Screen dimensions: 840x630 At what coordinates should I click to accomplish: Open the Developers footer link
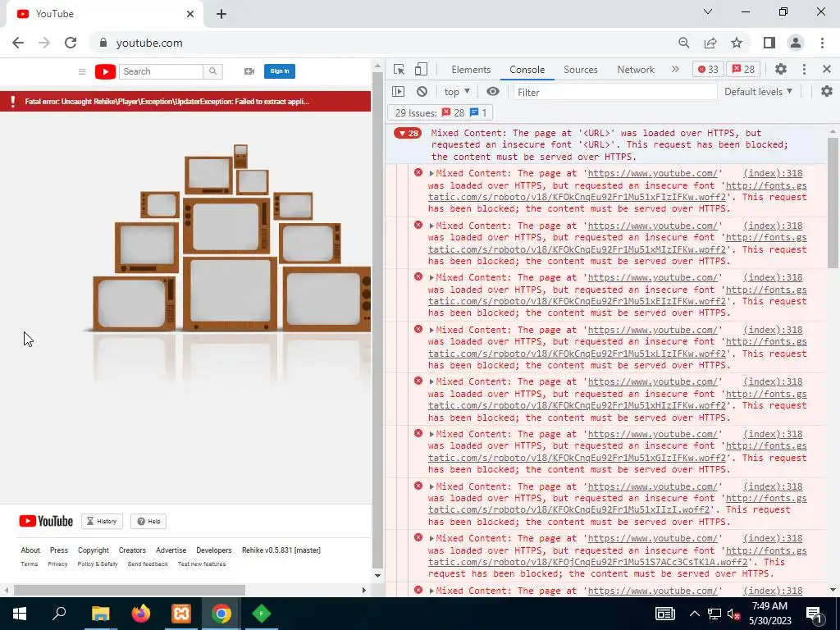(214, 550)
